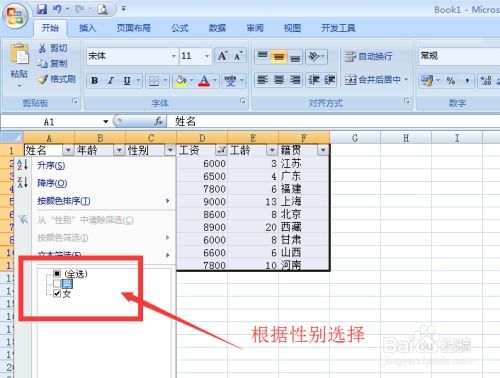Open filter dropdown for 籍贯 column
The image size is (500, 378).
tap(323, 151)
